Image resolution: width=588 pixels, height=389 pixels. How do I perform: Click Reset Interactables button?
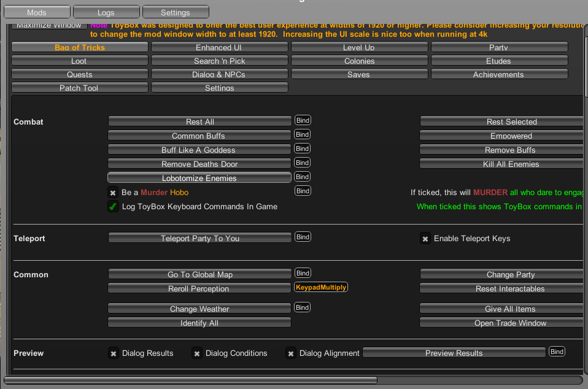click(x=503, y=288)
